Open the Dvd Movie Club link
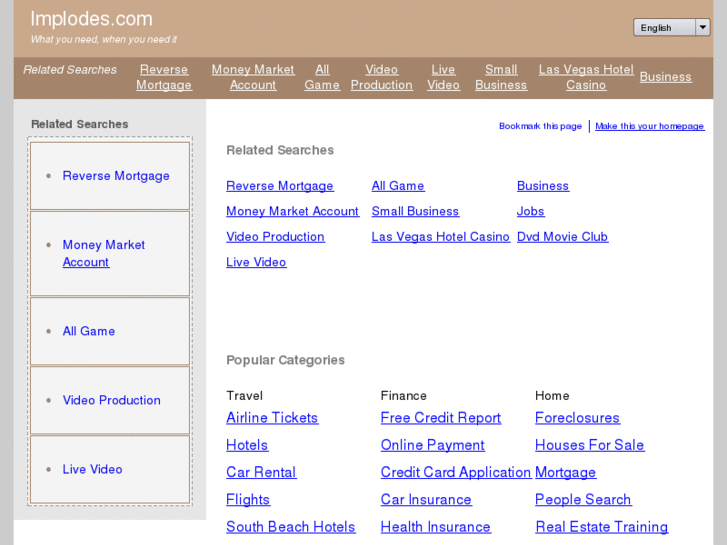The image size is (727, 545). (x=562, y=237)
